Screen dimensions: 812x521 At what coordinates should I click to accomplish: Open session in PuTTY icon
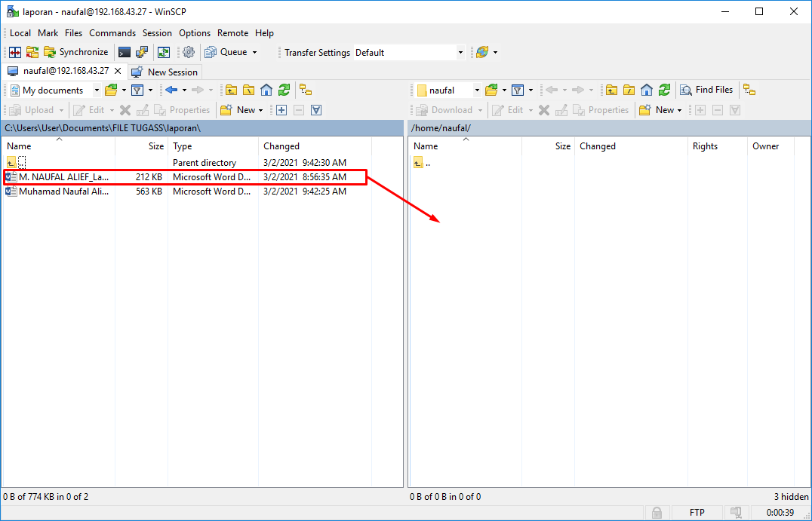(x=142, y=52)
